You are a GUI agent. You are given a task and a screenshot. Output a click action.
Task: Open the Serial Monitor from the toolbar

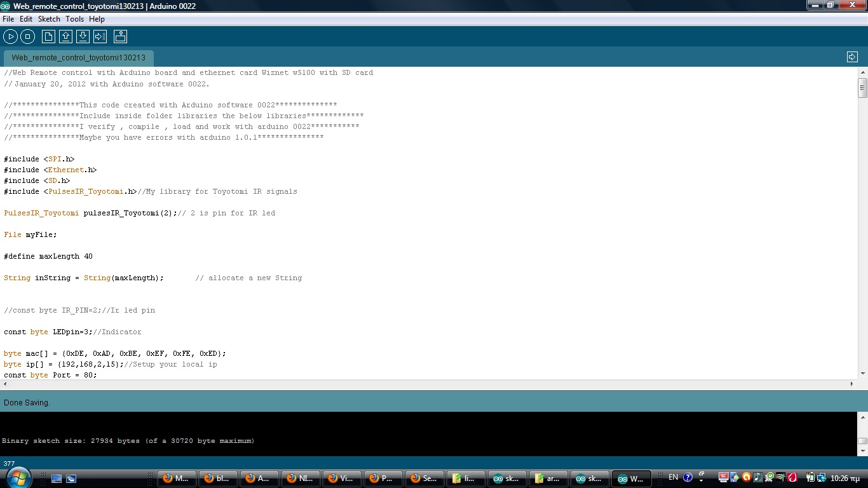tap(120, 36)
